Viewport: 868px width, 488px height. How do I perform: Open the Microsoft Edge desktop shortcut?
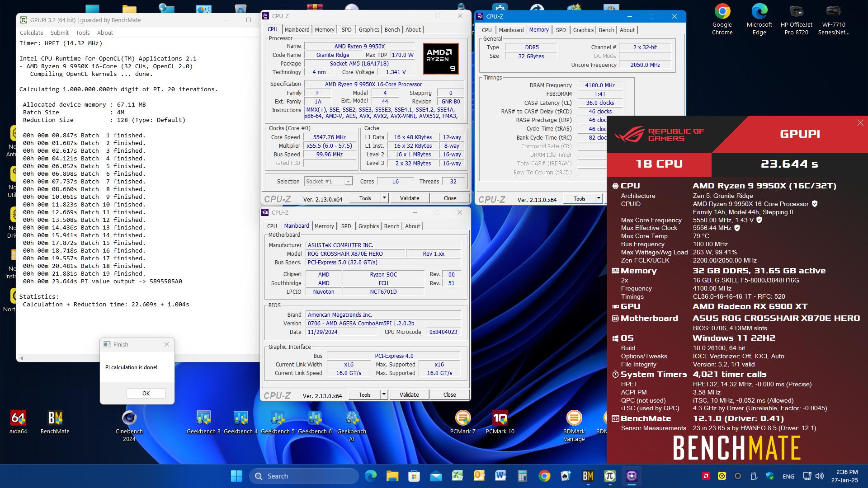pos(759,19)
